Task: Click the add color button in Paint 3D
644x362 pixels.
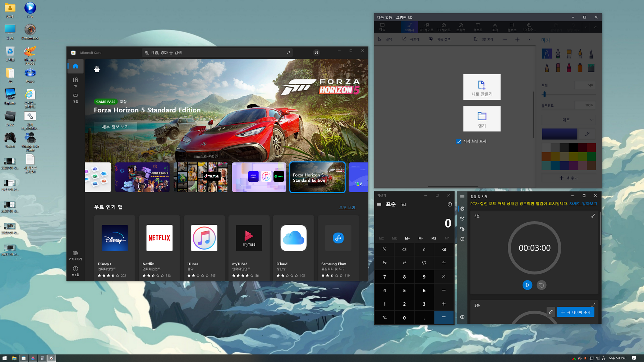Action: click(x=569, y=178)
